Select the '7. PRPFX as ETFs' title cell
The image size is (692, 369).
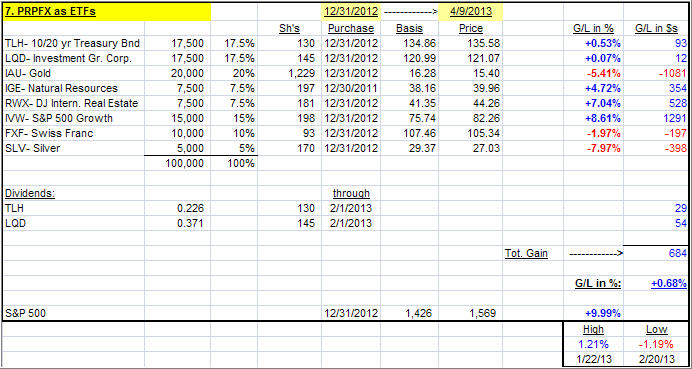click(106, 11)
